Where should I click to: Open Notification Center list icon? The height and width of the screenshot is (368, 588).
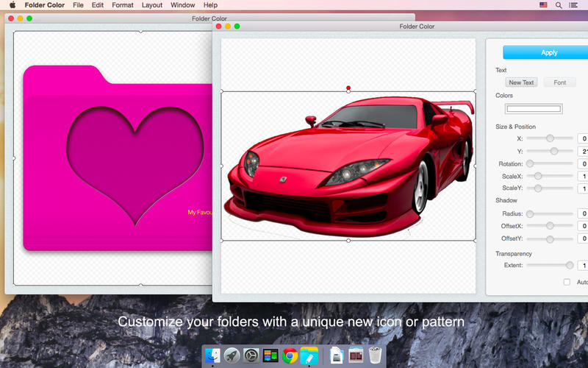click(573, 5)
